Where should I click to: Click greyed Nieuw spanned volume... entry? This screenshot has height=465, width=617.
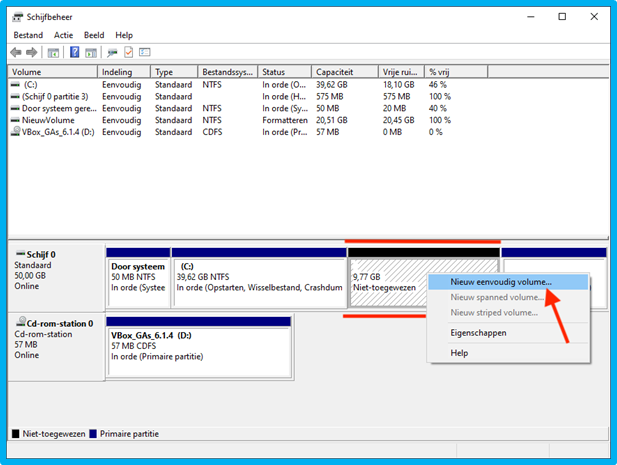coord(508,297)
